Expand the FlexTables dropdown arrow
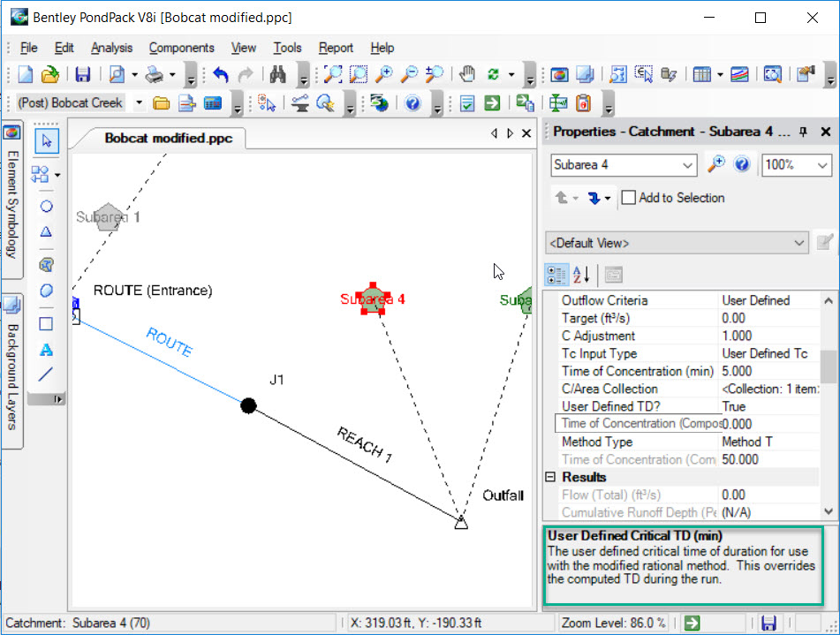 (x=720, y=74)
